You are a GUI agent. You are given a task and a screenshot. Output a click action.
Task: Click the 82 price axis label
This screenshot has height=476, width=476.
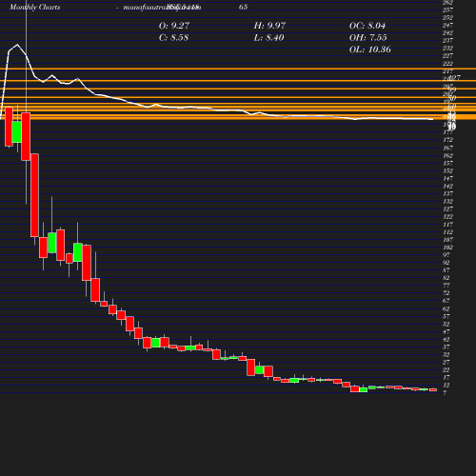[x=446, y=278]
